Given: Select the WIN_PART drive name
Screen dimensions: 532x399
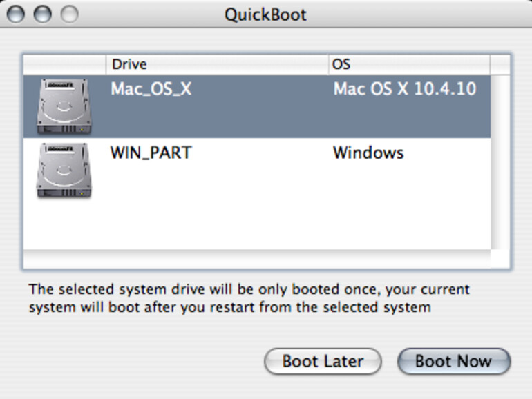Looking at the screenshot, I should point(151,153).
